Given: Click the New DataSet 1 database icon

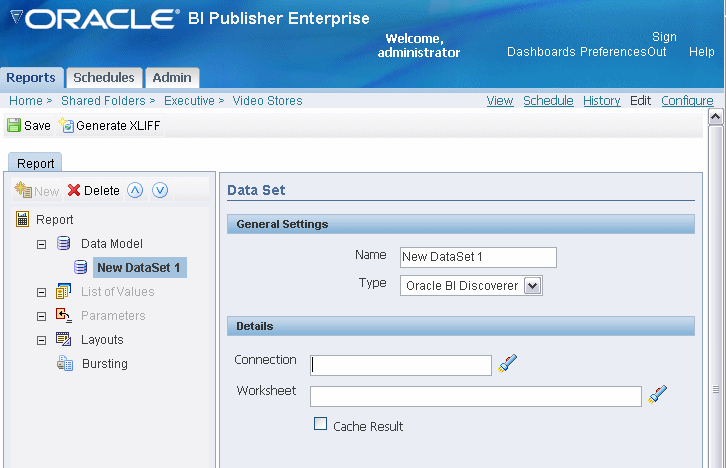Looking at the screenshot, I should [x=81, y=267].
